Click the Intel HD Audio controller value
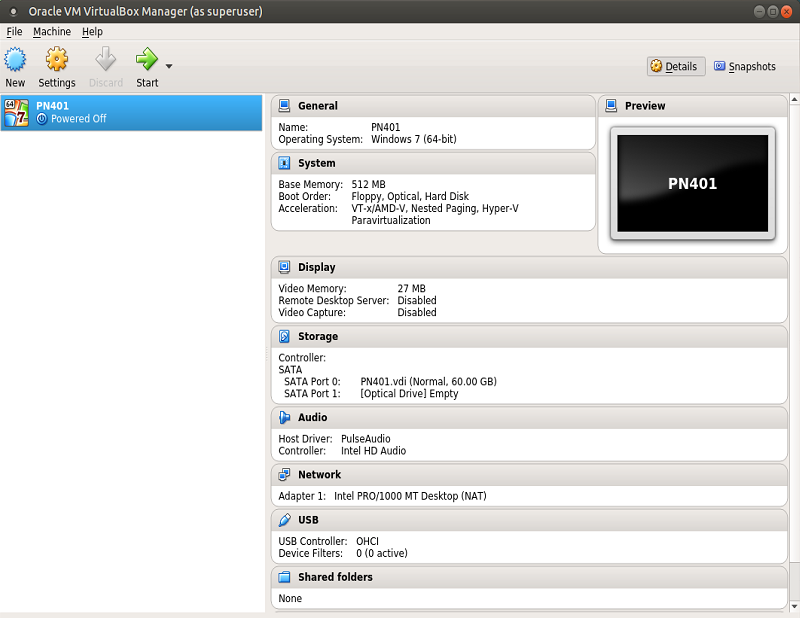800x618 pixels. [x=373, y=451]
